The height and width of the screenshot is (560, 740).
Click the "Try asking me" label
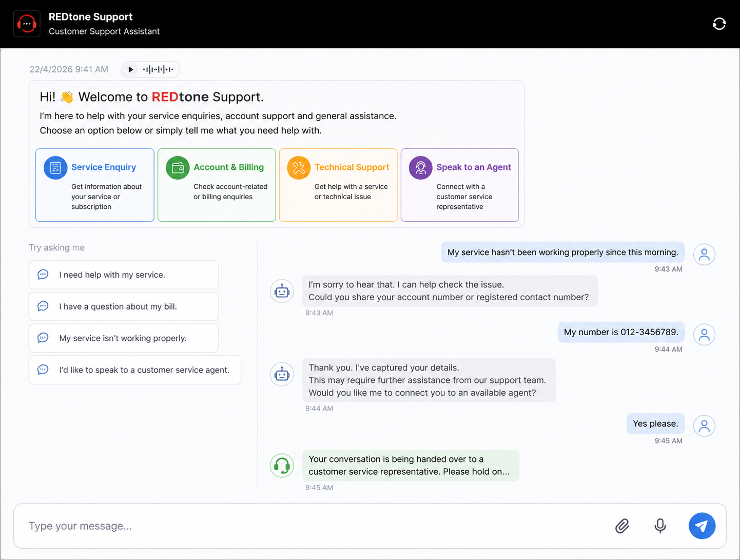(56, 247)
